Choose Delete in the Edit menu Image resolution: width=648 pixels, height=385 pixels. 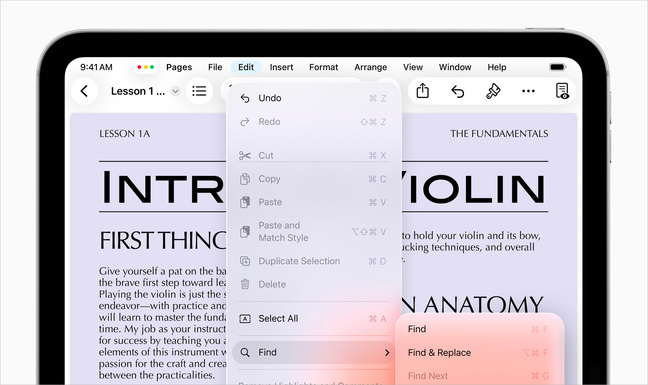pos(313,284)
